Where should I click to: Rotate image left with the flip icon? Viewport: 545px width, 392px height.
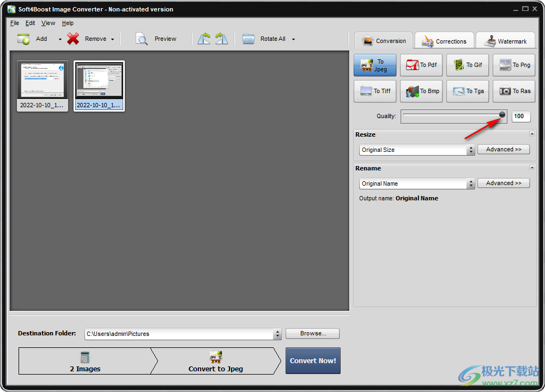click(204, 39)
